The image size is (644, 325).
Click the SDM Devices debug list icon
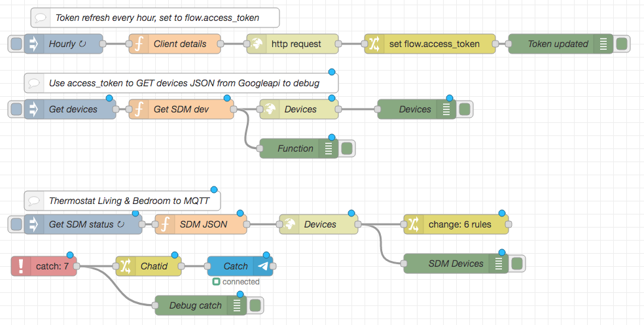pos(498,264)
